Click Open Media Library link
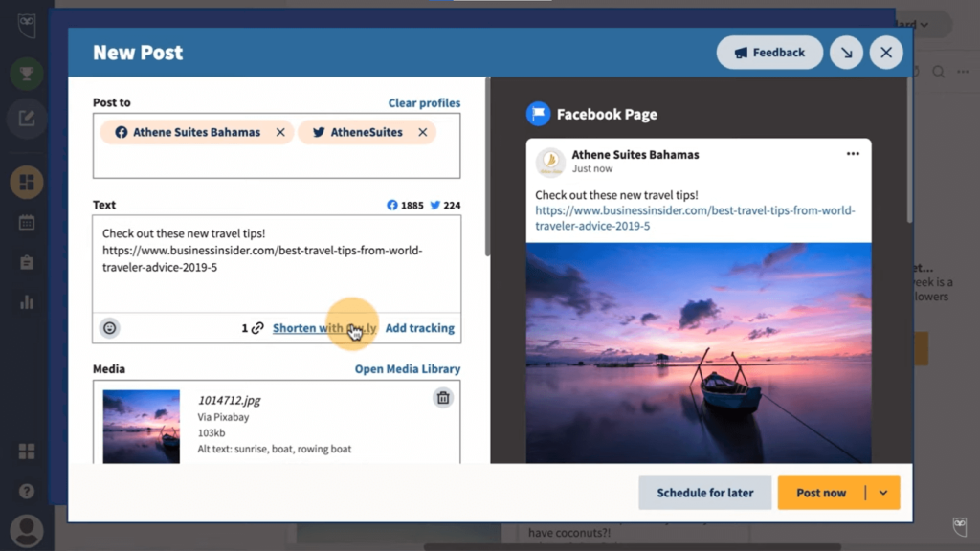Viewport: 980px width, 551px height. (408, 369)
